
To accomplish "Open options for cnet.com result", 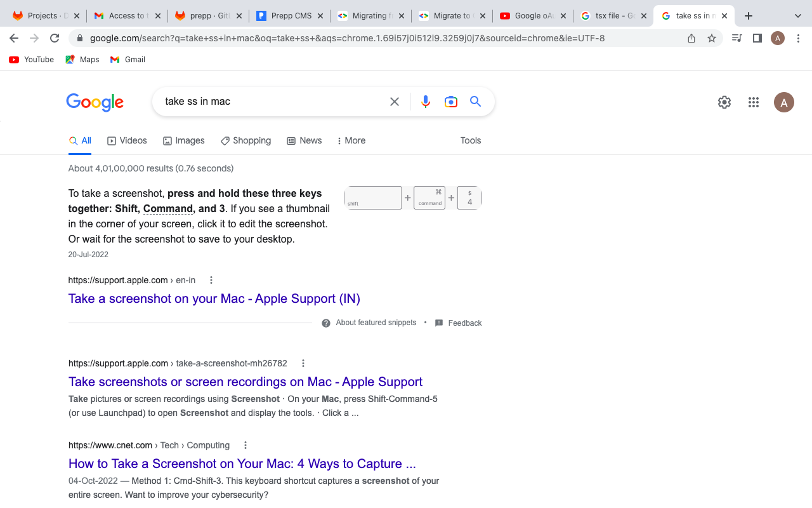I will coord(246,445).
